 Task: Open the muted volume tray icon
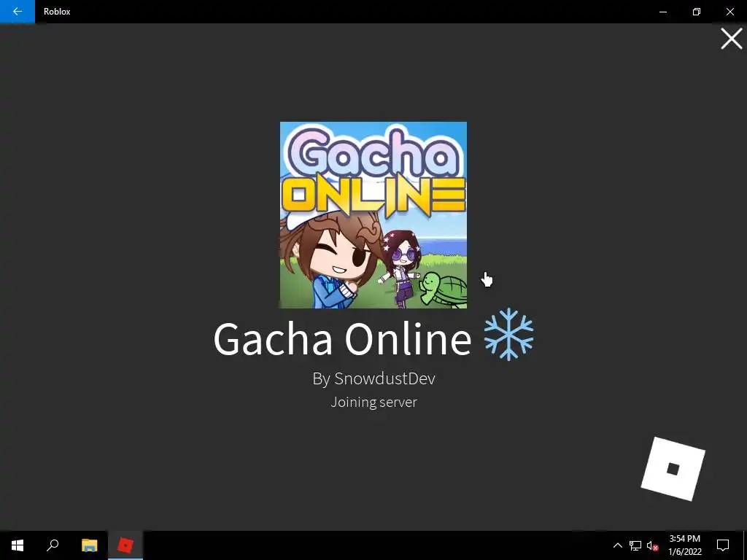click(652, 545)
